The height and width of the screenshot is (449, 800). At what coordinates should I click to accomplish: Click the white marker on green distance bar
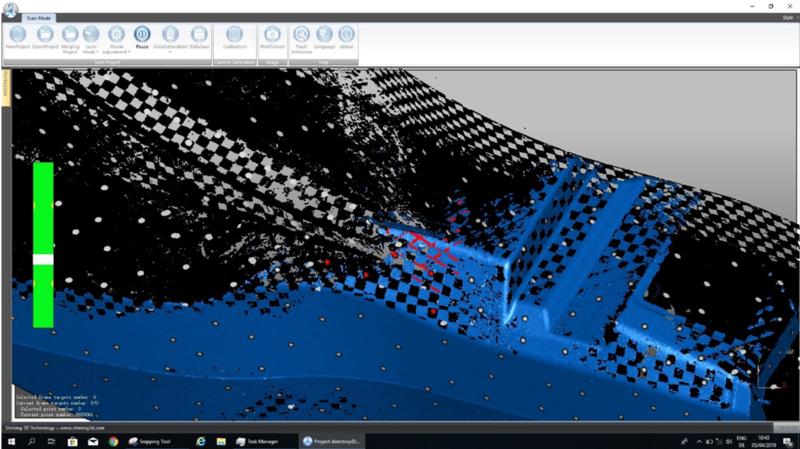click(43, 259)
